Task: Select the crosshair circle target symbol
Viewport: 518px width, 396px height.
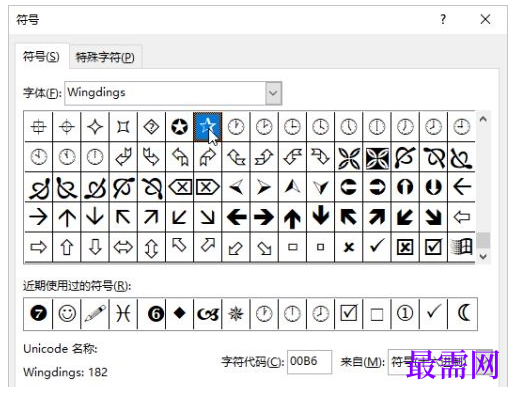Action: (67, 127)
